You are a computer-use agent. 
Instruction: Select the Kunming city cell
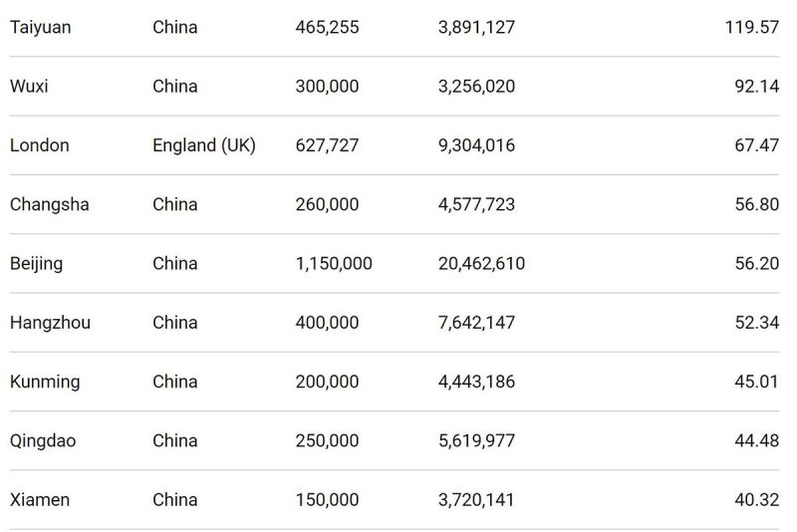pos(45,382)
